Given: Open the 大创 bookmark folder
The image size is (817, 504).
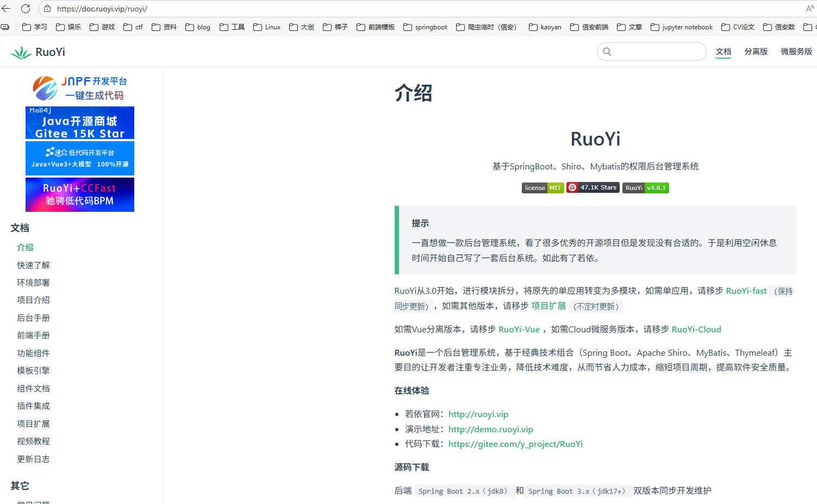Looking at the screenshot, I should tap(302, 27).
